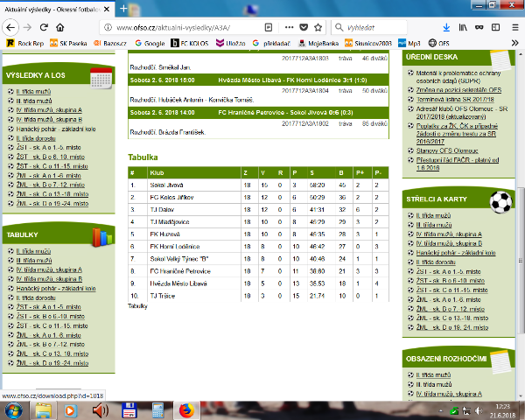The height and width of the screenshot is (420, 525).
Task: Open IV. třída mužů, skupina A under Výsledky a los
Action: pos(49,110)
